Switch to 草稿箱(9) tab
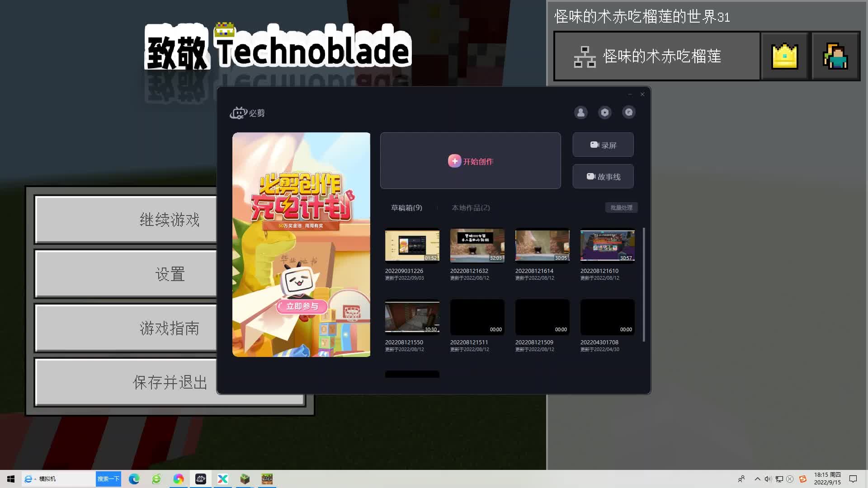This screenshot has height=488, width=868. (406, 207)
